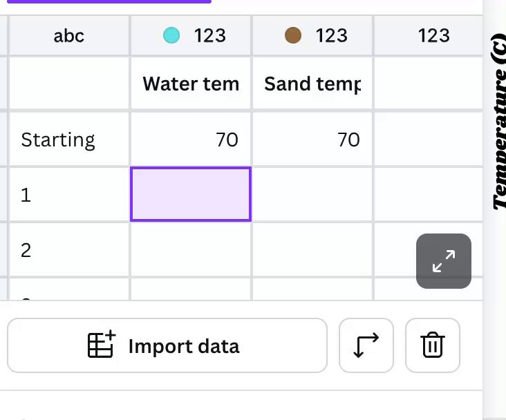
Task: Click the empty sand cell in row 2
Action: coord(312,249)
